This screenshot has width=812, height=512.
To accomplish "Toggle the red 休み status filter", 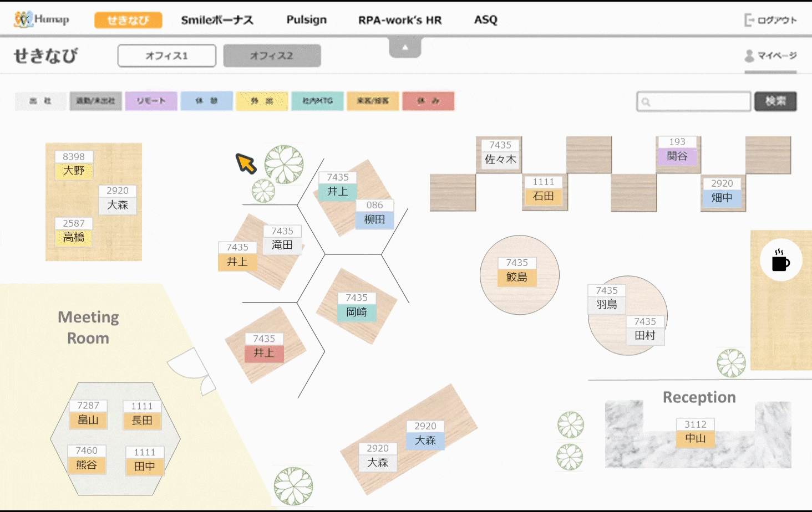I will [x=428, y=101].
